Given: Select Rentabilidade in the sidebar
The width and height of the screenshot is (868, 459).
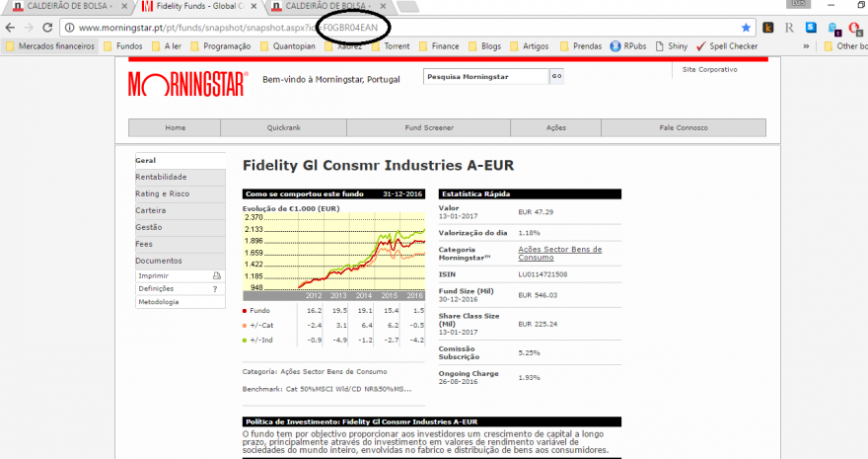Looking at the screenshot, I should pos(180,177).
